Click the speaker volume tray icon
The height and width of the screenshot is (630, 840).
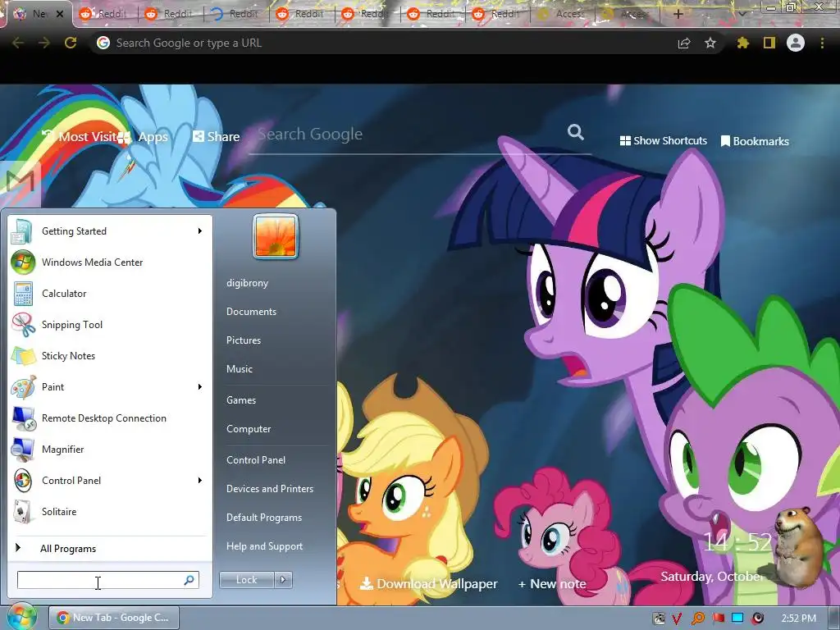[757, 619]
